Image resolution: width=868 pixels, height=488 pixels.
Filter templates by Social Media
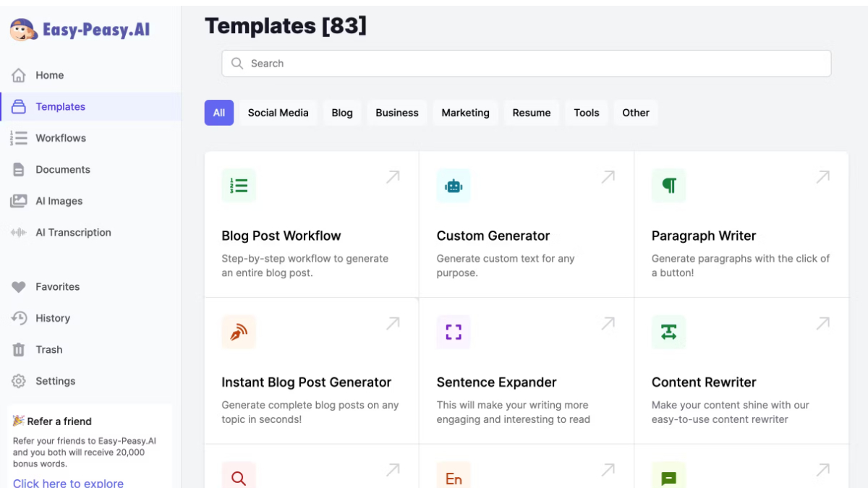coord(278,113)
